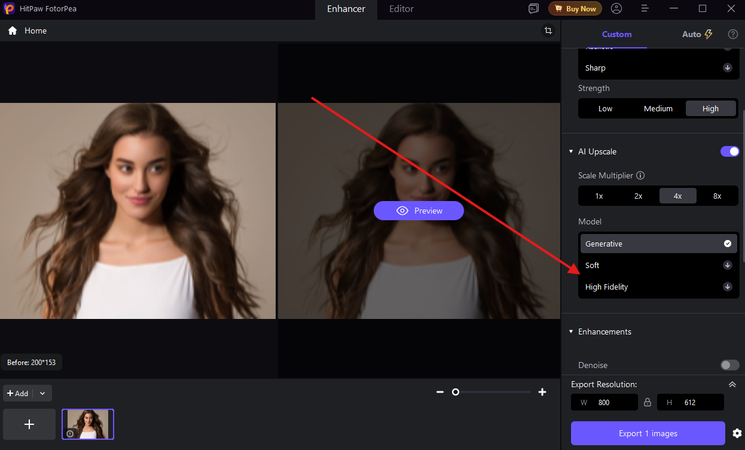
Task: Choose the 2x scale multiplier
Action: [x=639, y=196]
